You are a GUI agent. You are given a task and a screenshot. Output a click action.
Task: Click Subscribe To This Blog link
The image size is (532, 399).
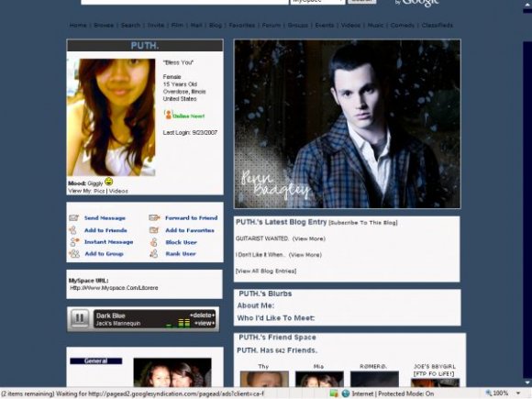click(x=363, y=223)
